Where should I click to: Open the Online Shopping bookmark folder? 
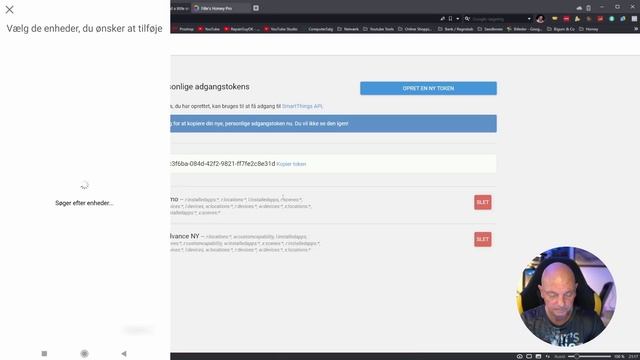coord(415,29)
